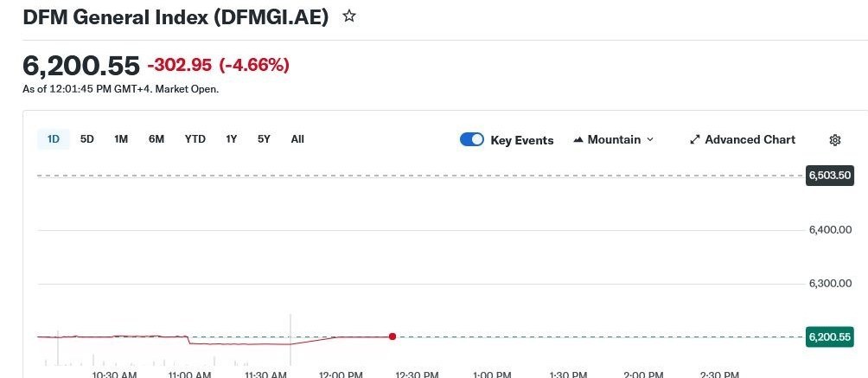
Task: View the 5Y time range
Action: [x=264, y=139]
